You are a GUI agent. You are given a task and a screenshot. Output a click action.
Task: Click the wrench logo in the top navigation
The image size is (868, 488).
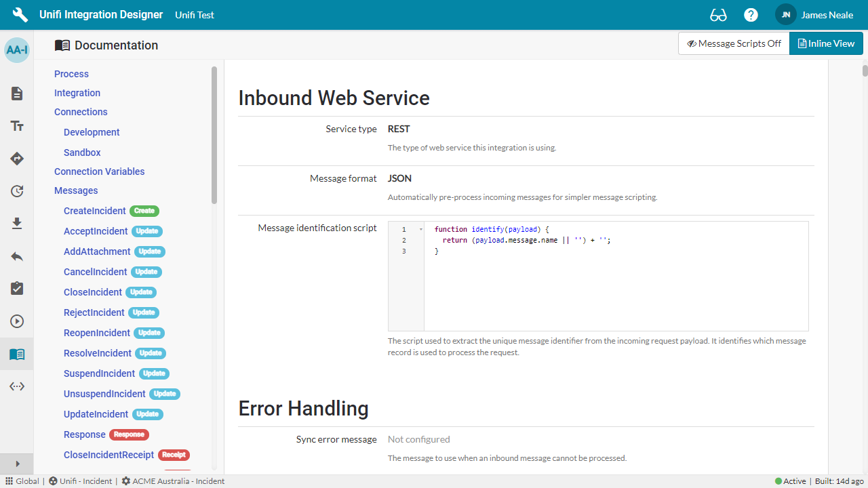(20, 14)
